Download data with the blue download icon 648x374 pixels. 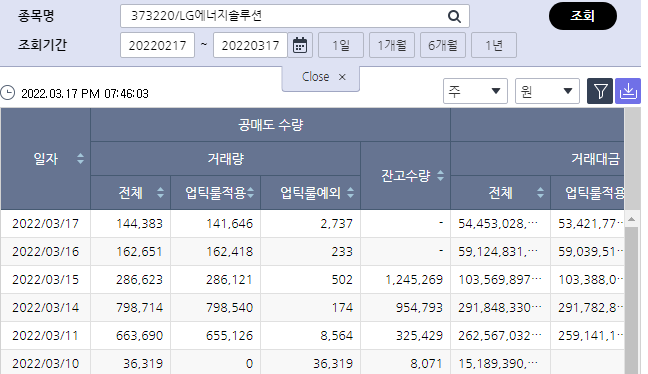click(x=628, y=91)
